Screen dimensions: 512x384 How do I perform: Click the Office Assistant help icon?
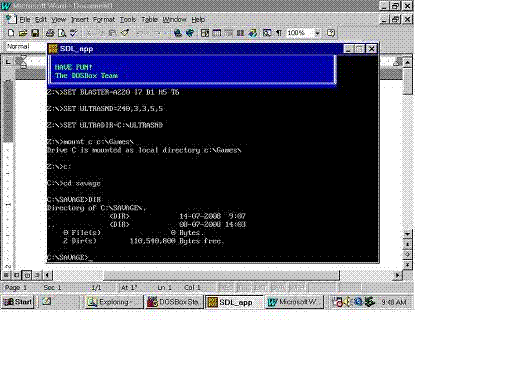(x=331, y=33)
